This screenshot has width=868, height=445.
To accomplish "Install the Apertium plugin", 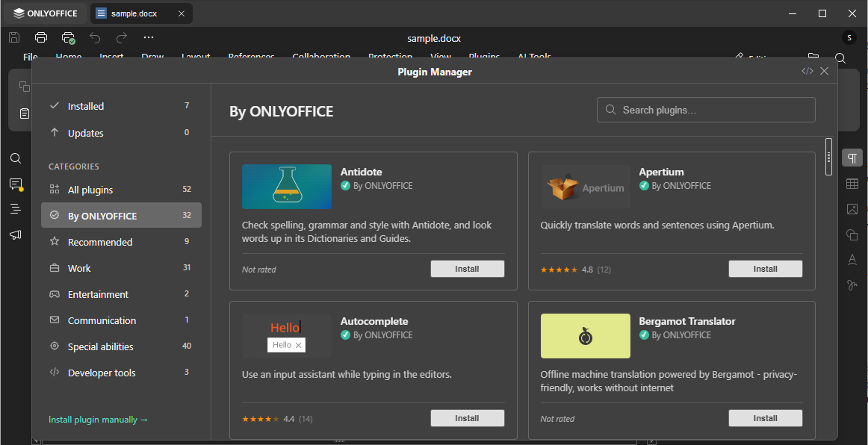I will click(x=765, y=269).
